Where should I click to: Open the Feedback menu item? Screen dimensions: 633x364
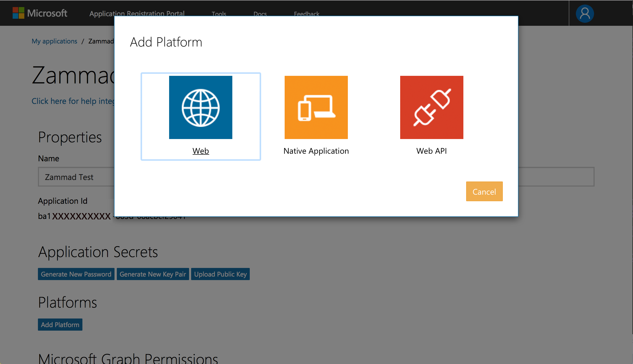pyautogui.click(x=307, y=14)
